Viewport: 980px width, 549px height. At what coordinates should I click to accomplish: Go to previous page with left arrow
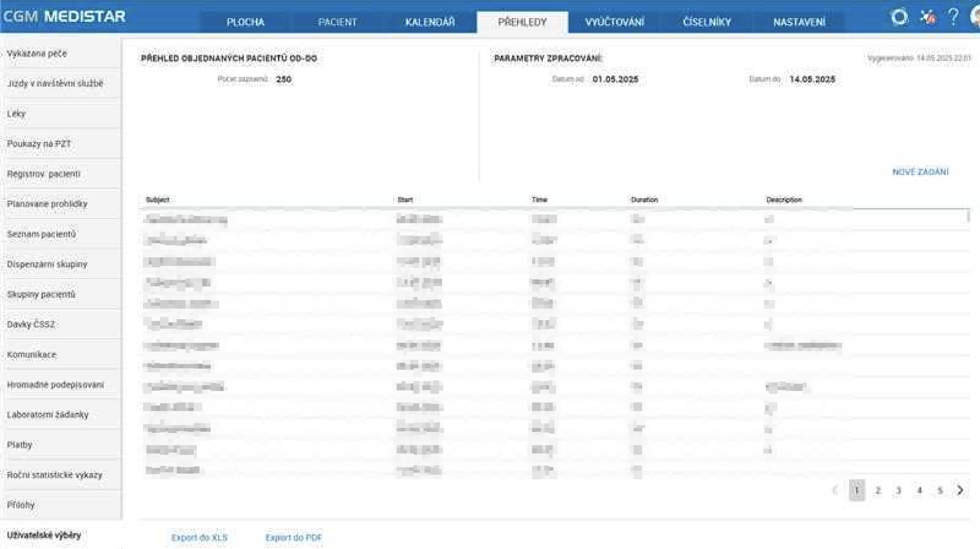click(x=835, y=490)
